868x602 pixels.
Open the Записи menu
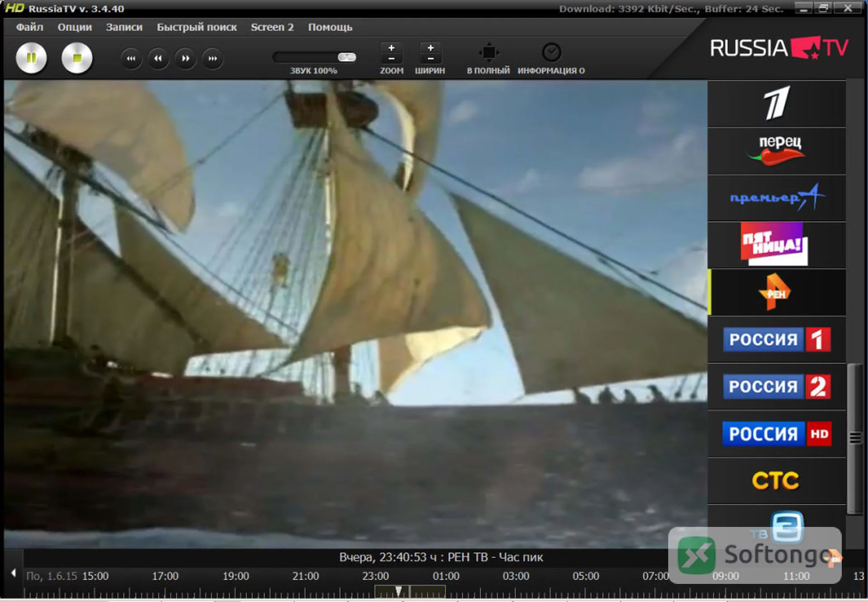pos(124,27)
